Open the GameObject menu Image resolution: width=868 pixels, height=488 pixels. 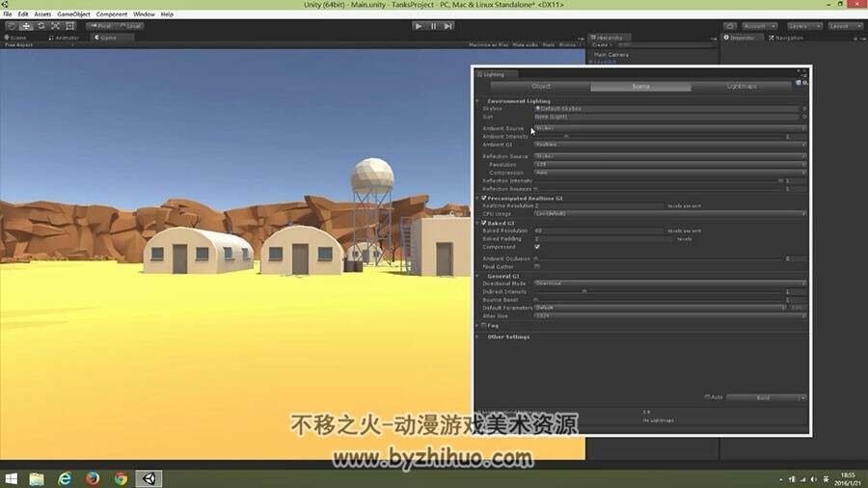click(73, 14)
